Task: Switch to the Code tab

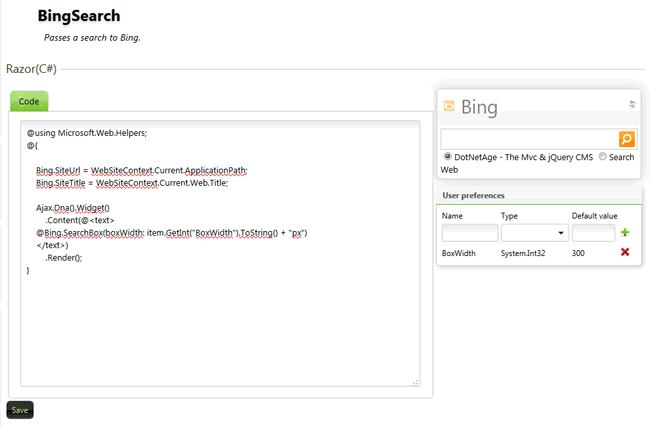Action: click(x=29, y=102)
